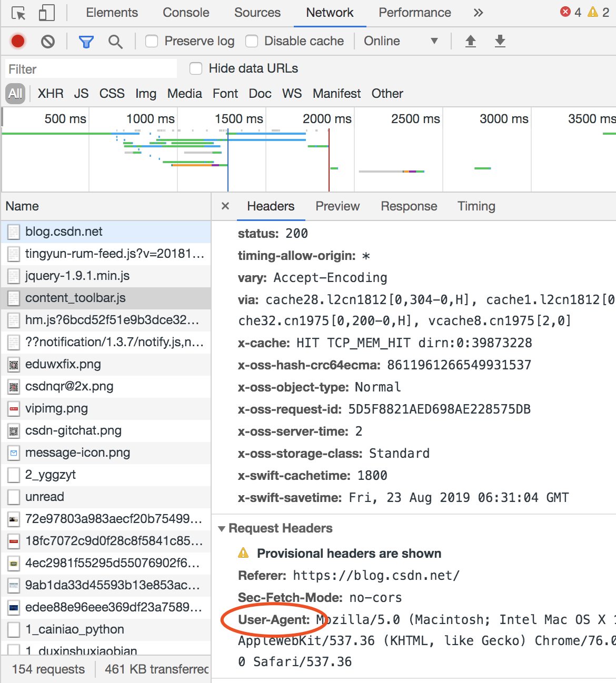616x683 pixels.
Task: Enable the Disable cache checkbox
Action: coord(252,41)
